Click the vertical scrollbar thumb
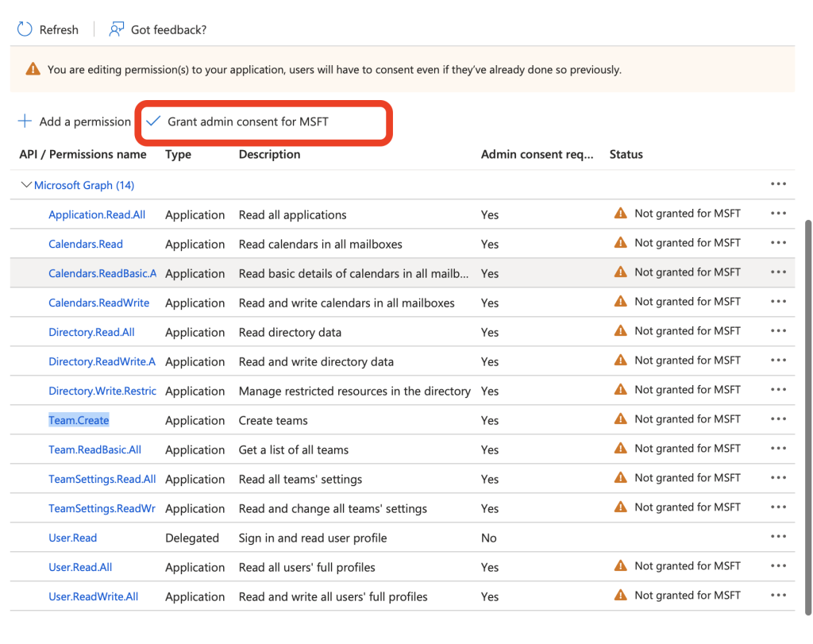813x644 pixels. coord(807,418)
